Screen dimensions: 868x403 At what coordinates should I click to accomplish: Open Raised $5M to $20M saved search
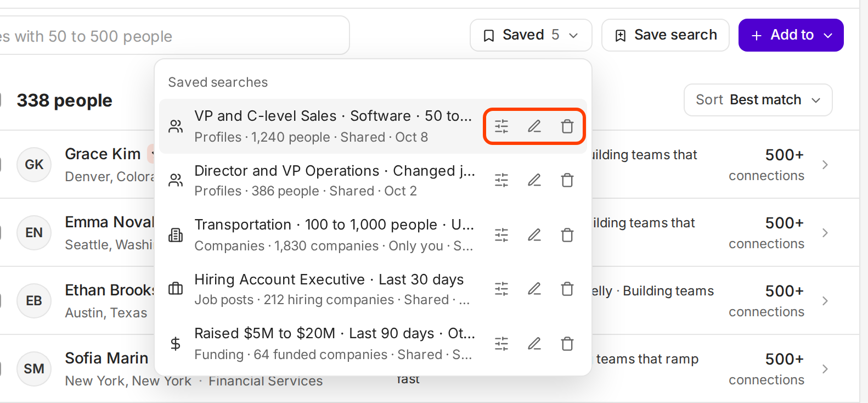pyautogui.click(x=373, y=344)
